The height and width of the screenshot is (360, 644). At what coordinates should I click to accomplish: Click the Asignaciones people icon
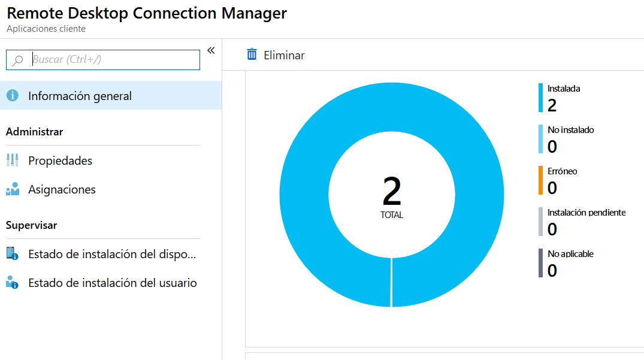click(x=13, y=189)
